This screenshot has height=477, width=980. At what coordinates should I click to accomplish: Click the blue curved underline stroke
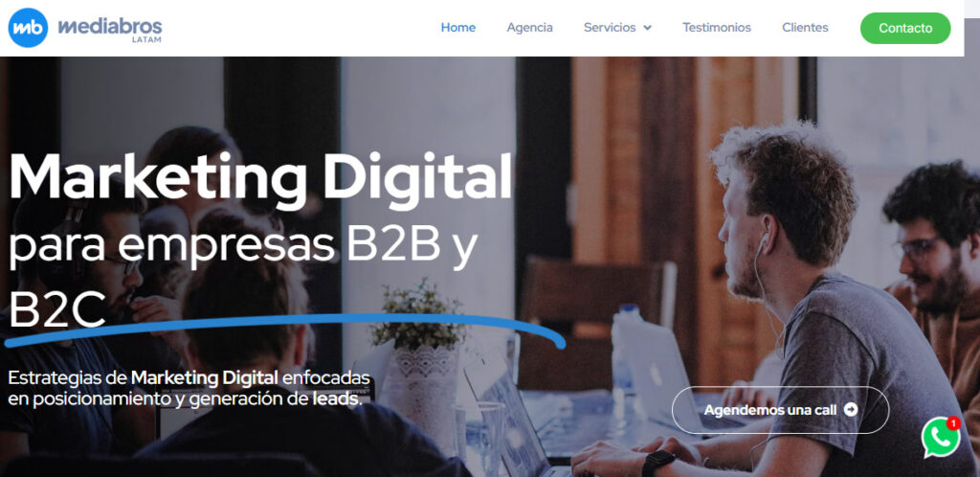point(284,330)
